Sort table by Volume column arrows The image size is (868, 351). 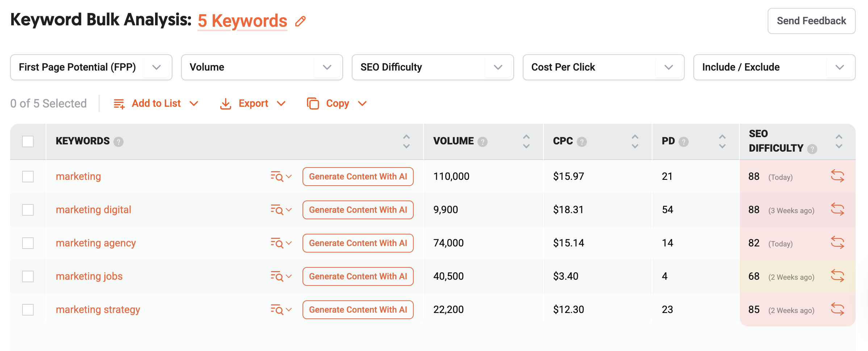tap(526, 141)
